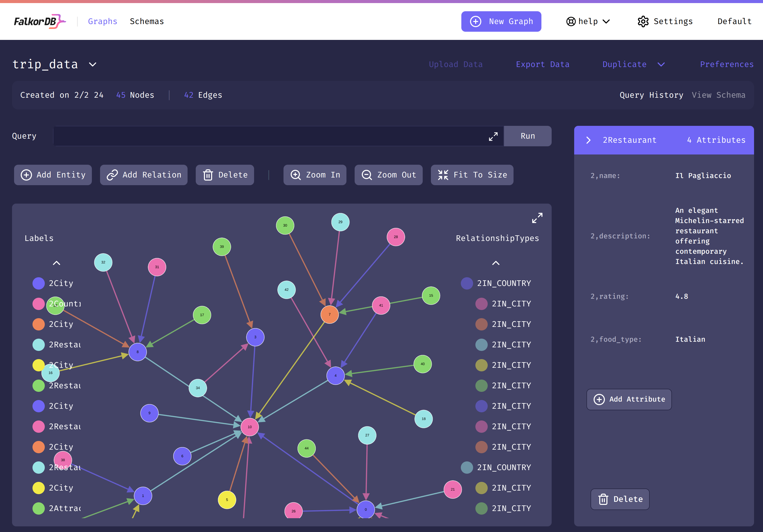Expand graph canvas to fullscreen
The image size is (763, 532).
pyautogui.click(x=537, y=218)
